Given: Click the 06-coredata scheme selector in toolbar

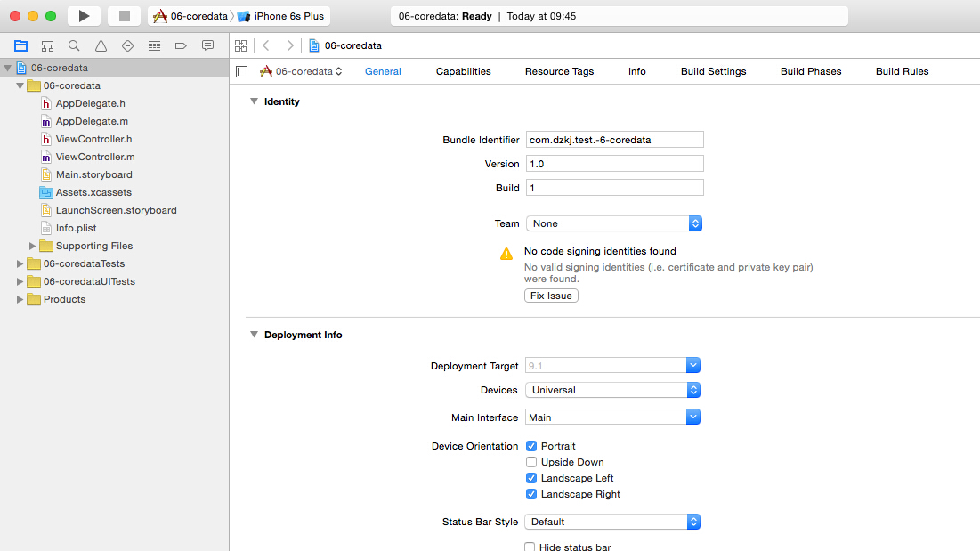Looking at the screenshot, I should (190, 16).
